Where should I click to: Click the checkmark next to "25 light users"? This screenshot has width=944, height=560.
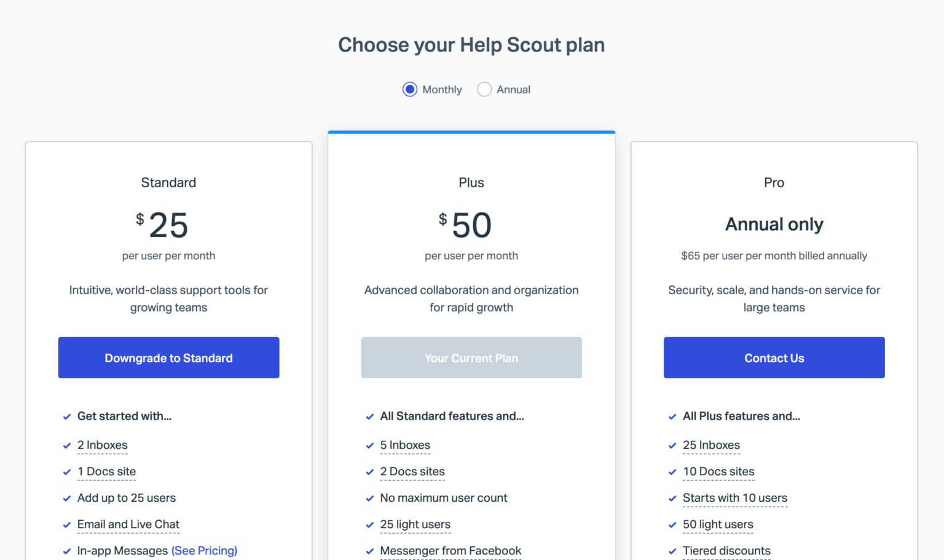370,524
